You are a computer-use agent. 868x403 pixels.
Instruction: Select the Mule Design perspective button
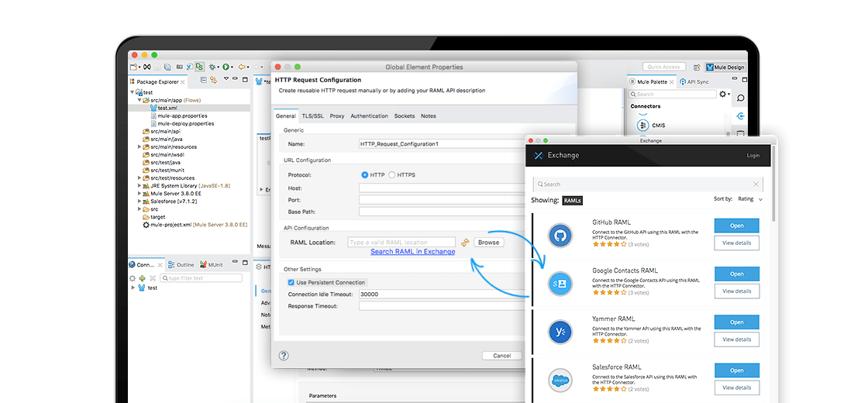(725, 67)
